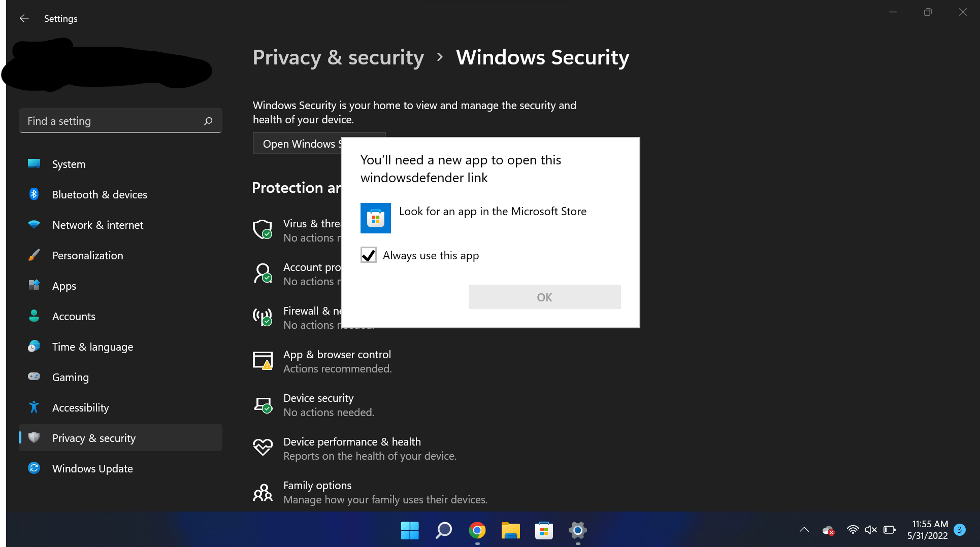The image size is (980, 547).
Task: Select Privacy & security in sidebar
Action: pyautogui.click(x=120, y=438)
